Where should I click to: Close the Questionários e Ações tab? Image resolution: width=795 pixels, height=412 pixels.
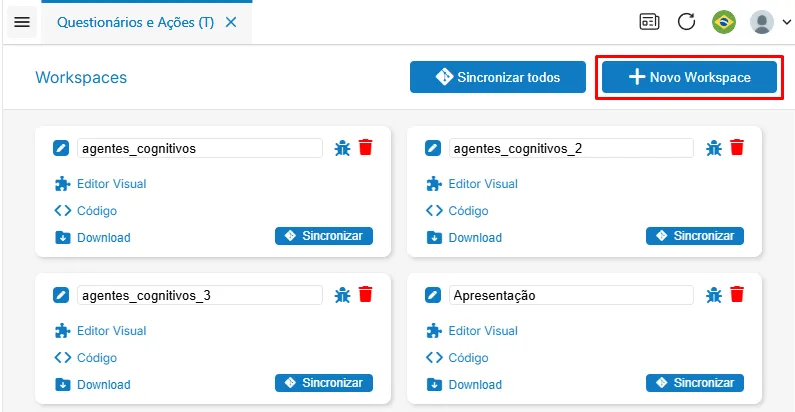[231, 22]
